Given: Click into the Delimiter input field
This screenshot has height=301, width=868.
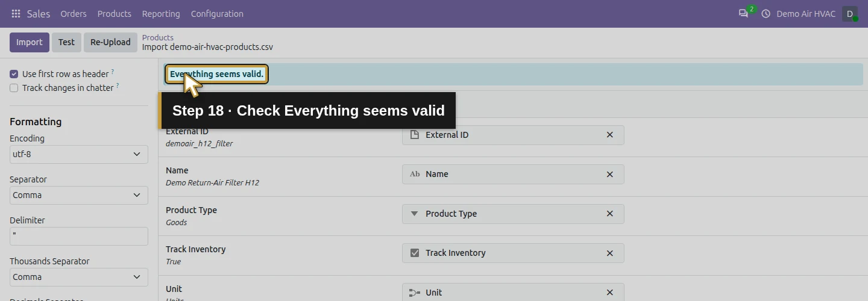Looking at the screenshot, I should 78,236.
